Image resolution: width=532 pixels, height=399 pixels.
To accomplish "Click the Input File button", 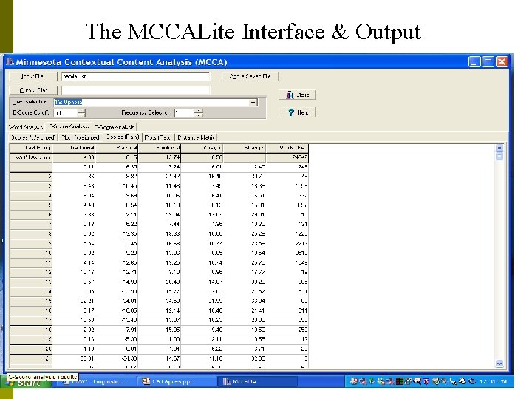I will click(33, 76).
